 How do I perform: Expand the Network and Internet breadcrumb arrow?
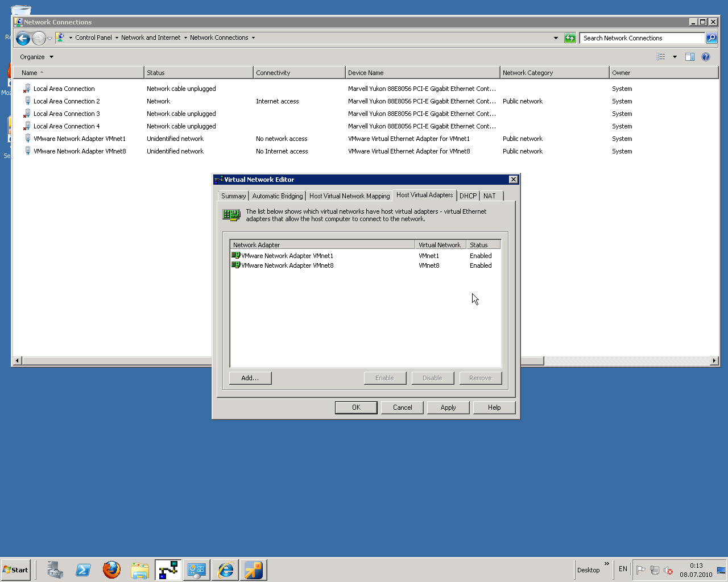click(x=185, y=38)
